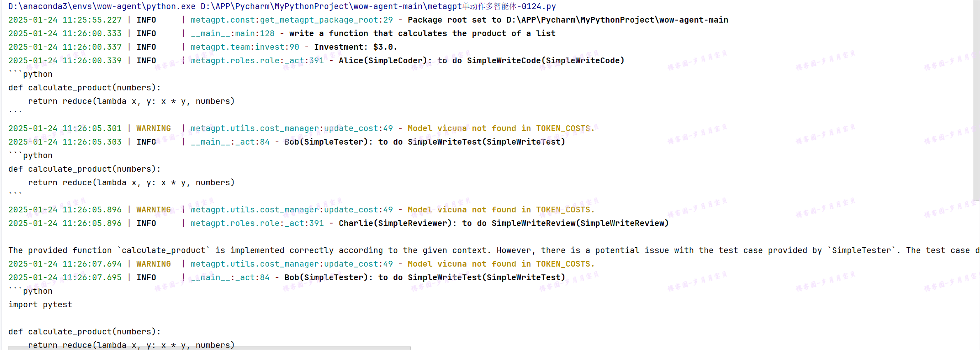980x350 pixels.
Task: Click the python.exe interpreter path
Action: click(102, 7)
